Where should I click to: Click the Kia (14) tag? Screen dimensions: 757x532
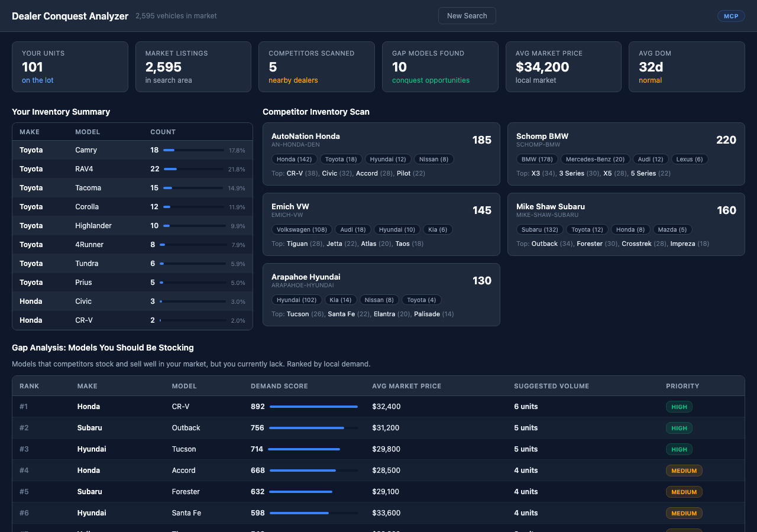tap(341, 300)
